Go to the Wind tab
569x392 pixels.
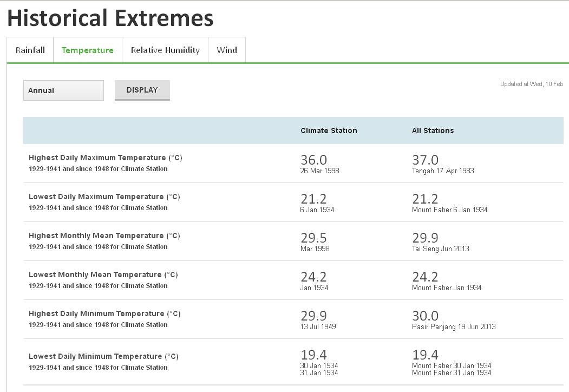pyautogui.click(x=227, y=50)
